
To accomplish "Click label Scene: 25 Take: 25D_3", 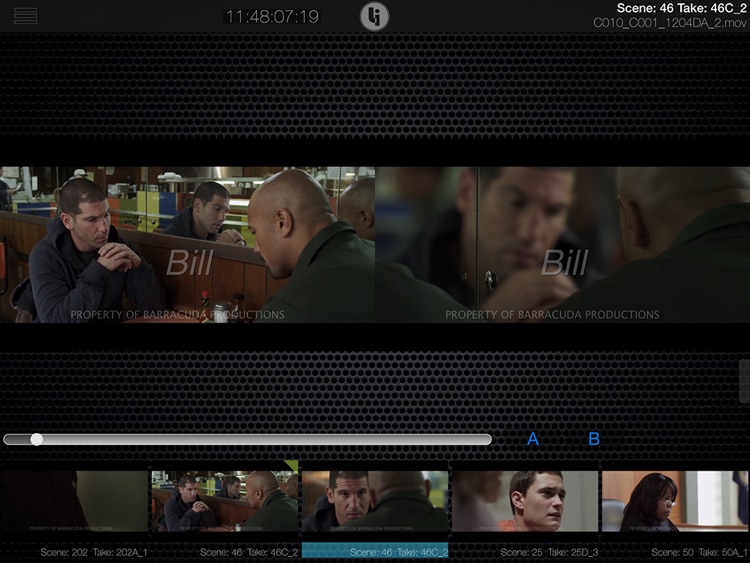I will click(x=549, y=552).
